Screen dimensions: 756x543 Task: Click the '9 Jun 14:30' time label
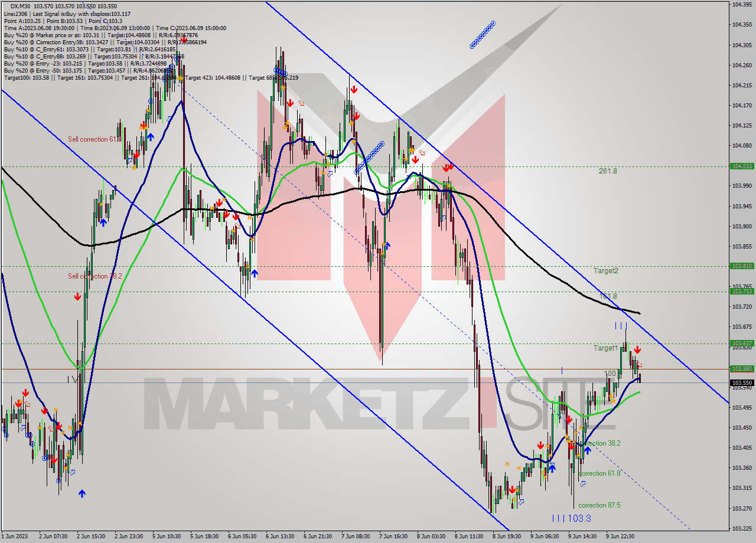(582, 537)
